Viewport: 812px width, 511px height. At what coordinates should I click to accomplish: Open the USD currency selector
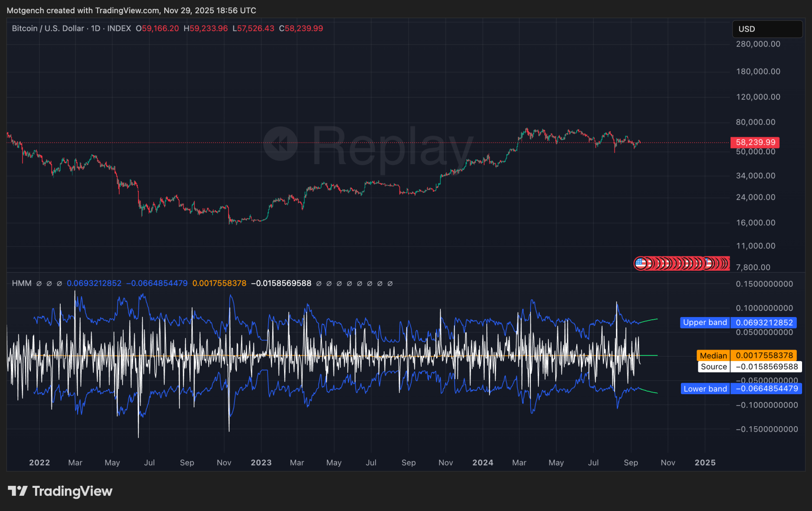(x=767, y=29)
